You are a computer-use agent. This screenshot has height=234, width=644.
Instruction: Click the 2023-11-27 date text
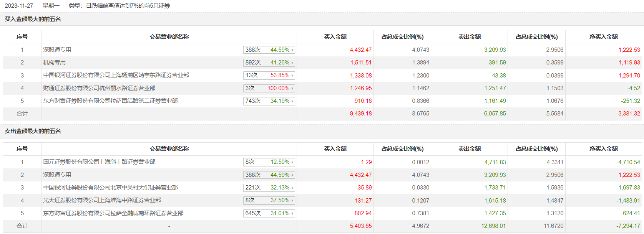click(19, 6)
